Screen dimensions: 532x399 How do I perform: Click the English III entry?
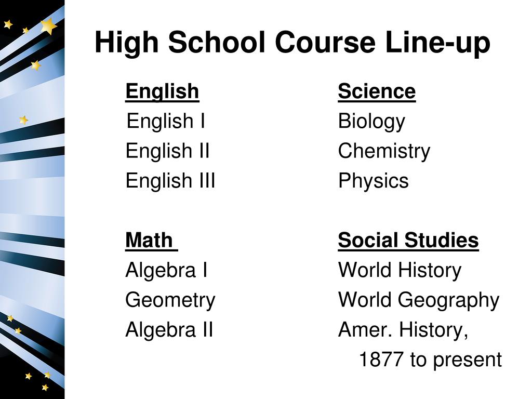click(x=170, y=180)
